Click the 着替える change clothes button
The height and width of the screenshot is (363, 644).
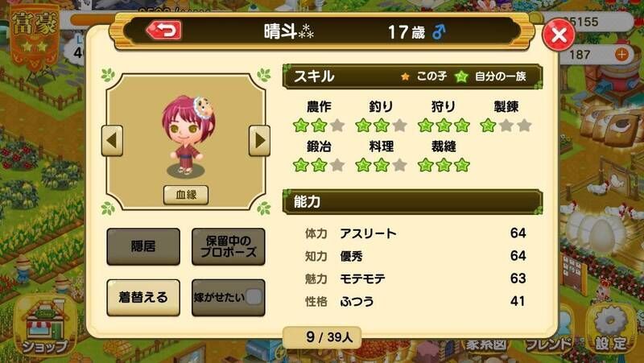tap(143, 297)
